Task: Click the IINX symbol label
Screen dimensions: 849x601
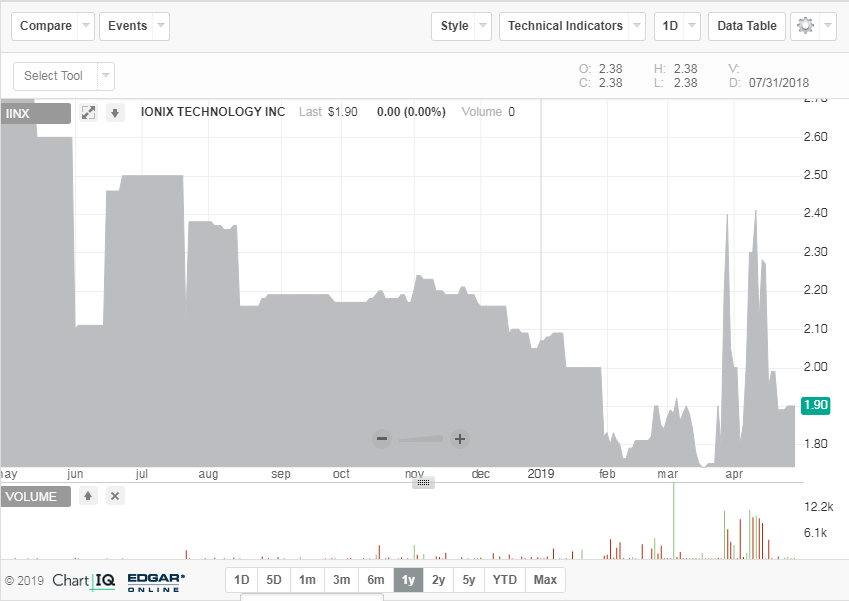Action: click(36, 114)
